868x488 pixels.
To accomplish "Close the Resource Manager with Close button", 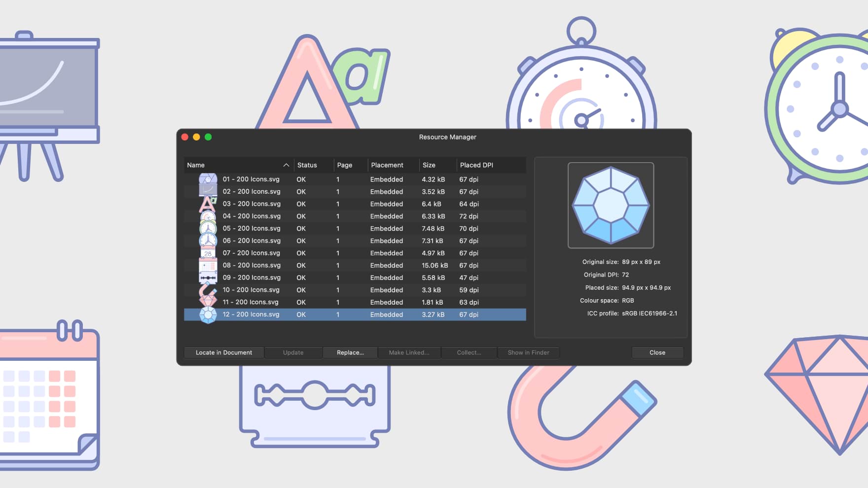I will (x=657, y=352).
